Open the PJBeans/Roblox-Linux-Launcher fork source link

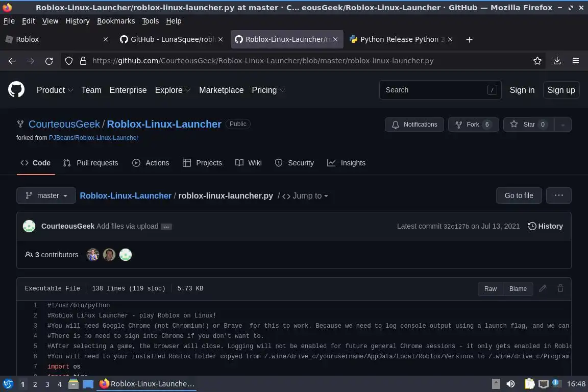(93, 138)
